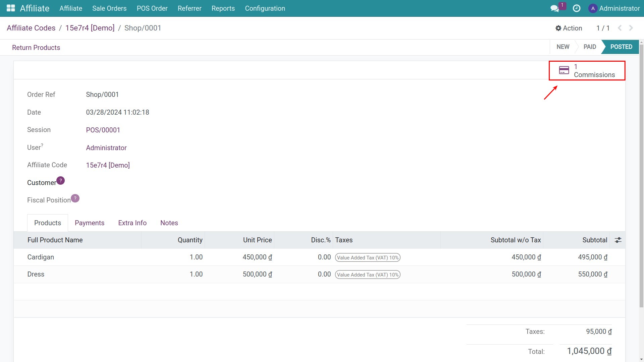
Task: Click the Customer field label
Action: (42, 183)
